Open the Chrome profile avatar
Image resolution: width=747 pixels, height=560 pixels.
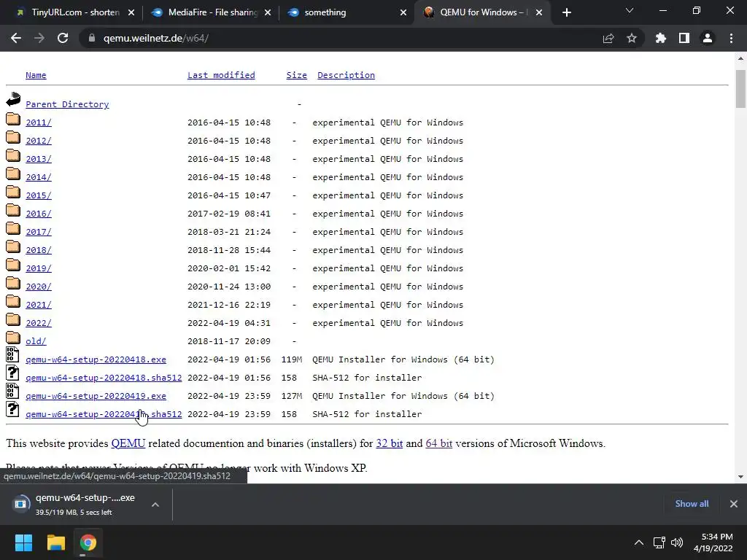coord(708,38)
